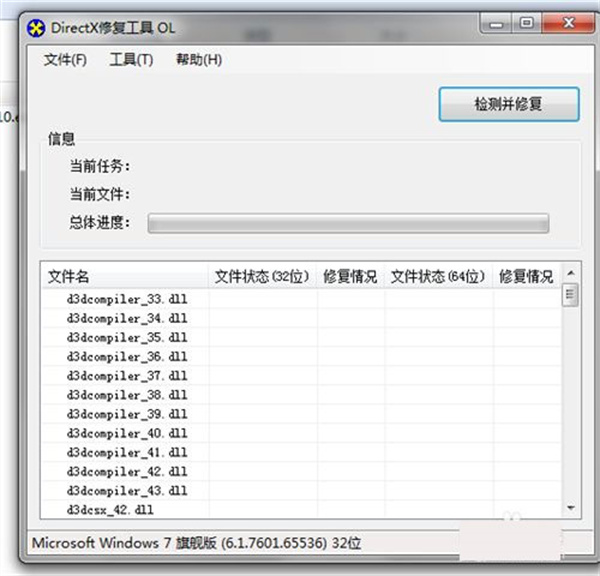Close the DirectX修复工具 window
The width and height of the screenshot is (600, 576).
point(569,23)
